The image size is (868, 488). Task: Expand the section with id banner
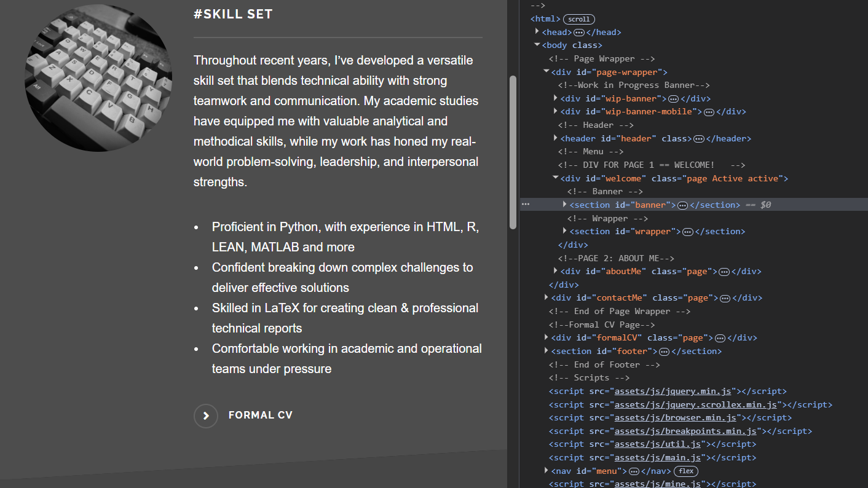click(565, 205)
